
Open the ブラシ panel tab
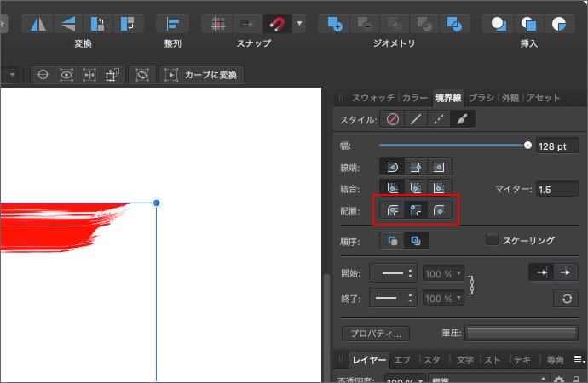[x=481, y=97]
